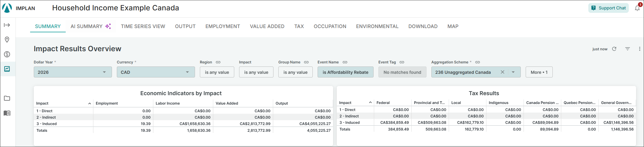Click the IMPLAN logo icon
The height and width of the screenshot is (147, 644).
(7, 8)
